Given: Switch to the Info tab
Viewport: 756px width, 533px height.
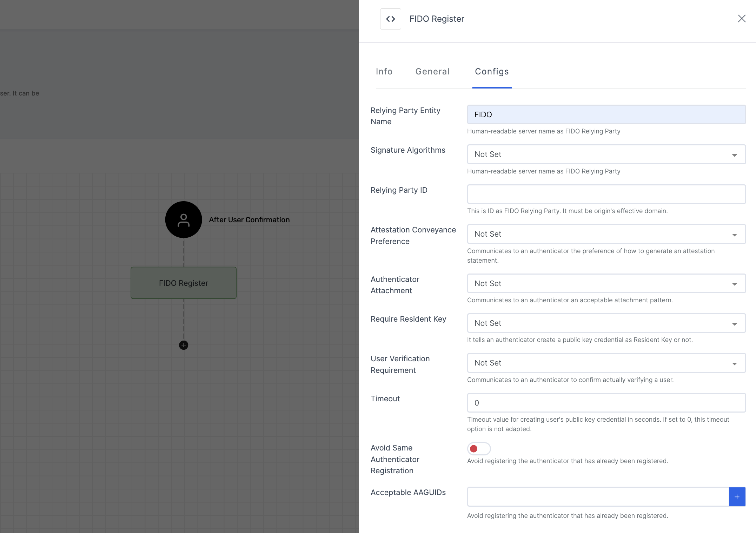Looking at the screenshot, I should coord(384,72).
